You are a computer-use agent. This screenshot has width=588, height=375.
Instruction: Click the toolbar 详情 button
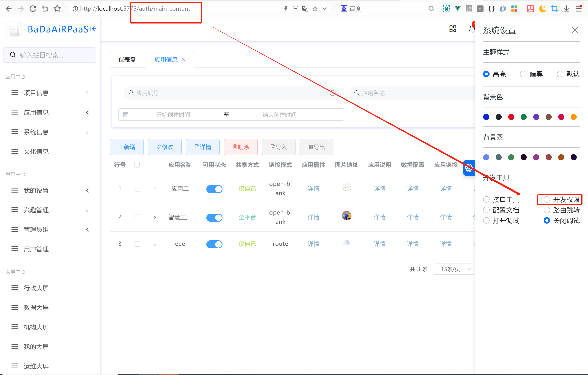203,147
